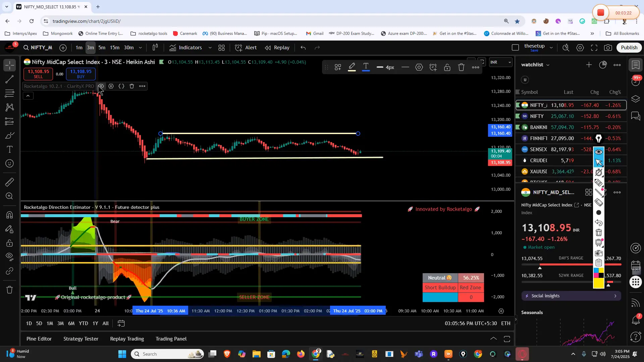Expand thesetup layout dropdown
The width and height of the screenshot is (644, 362).
coord(551,48)
